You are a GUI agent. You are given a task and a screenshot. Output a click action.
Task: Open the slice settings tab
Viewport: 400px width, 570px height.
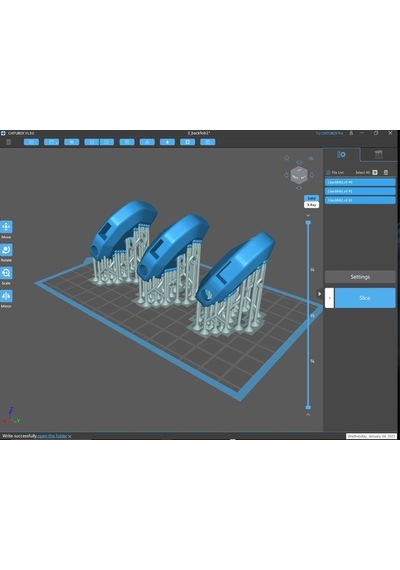click(x=341, y=154)
